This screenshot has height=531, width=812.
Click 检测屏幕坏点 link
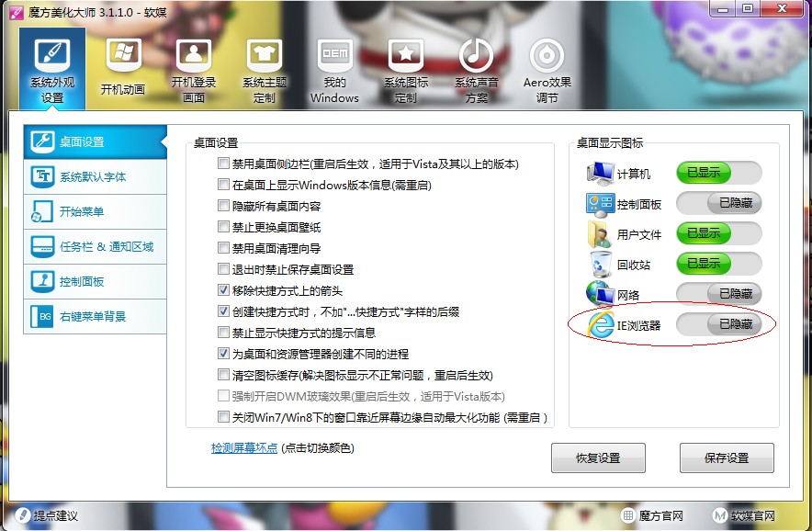point(244,447)
